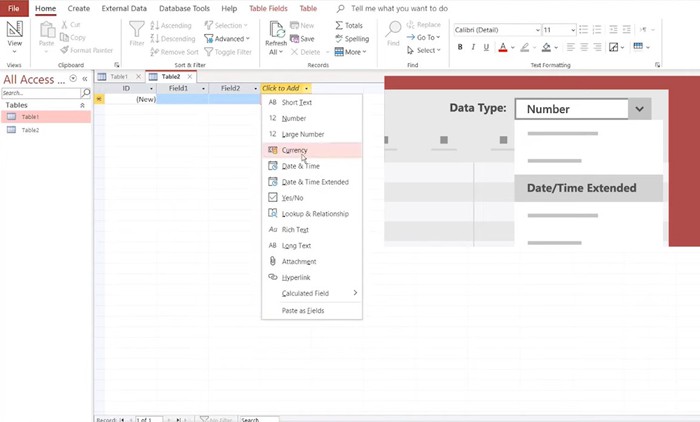Click the Replace button
The height and width of the screenshot is (422, 700).
coord(424,25)
